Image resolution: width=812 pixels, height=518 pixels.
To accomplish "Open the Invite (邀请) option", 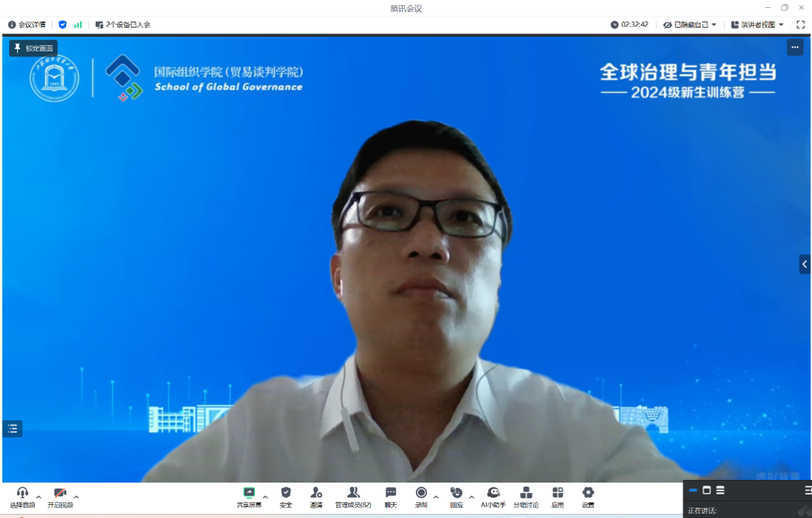I will (x=316, y=497).
